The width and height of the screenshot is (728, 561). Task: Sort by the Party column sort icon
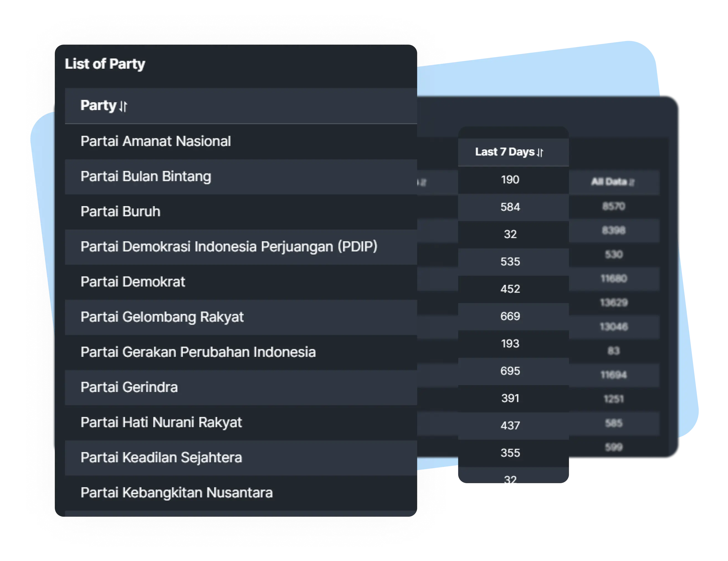[123, 106]
